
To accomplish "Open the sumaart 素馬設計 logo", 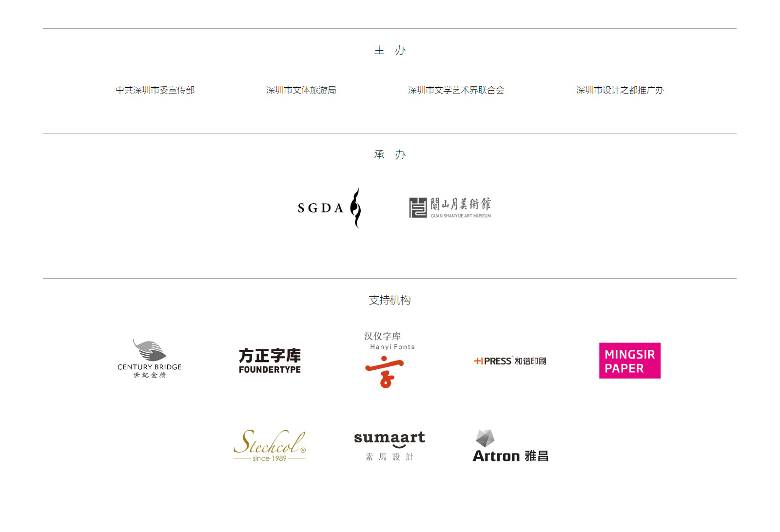I will 390,446.
